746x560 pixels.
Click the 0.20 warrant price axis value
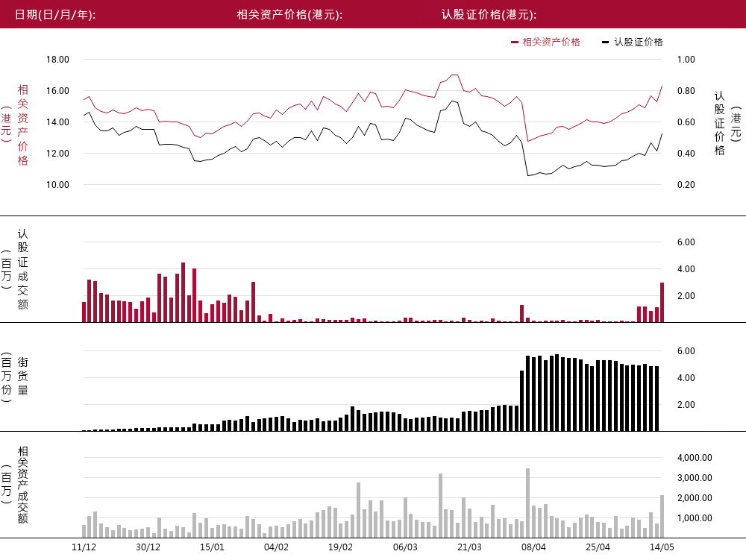(x=686, y=185)
